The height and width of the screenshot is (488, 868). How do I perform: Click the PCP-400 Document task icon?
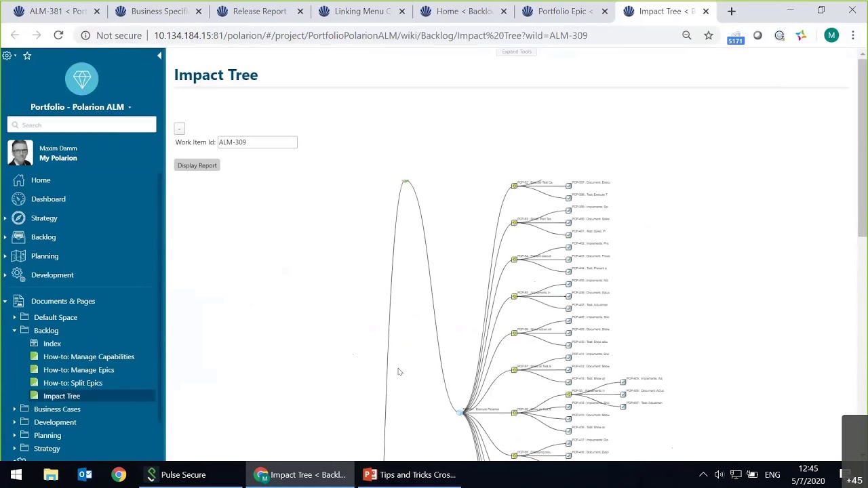568,222
